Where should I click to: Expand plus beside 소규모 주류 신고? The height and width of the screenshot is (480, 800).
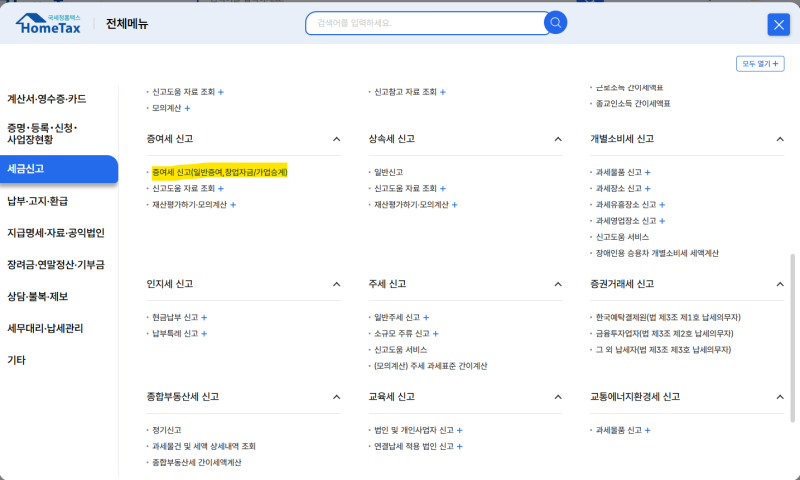[x=435, y=334]
